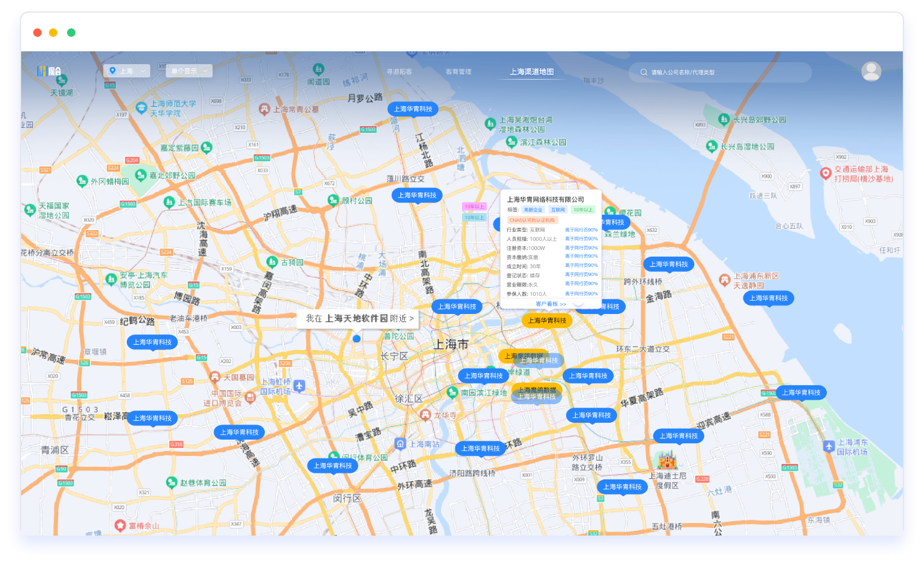This screenshot has height=564, width=924.
Task: Click the 上海师范大学天华学院 school icon
Action: pyautogui.click(x=141, y=108)
